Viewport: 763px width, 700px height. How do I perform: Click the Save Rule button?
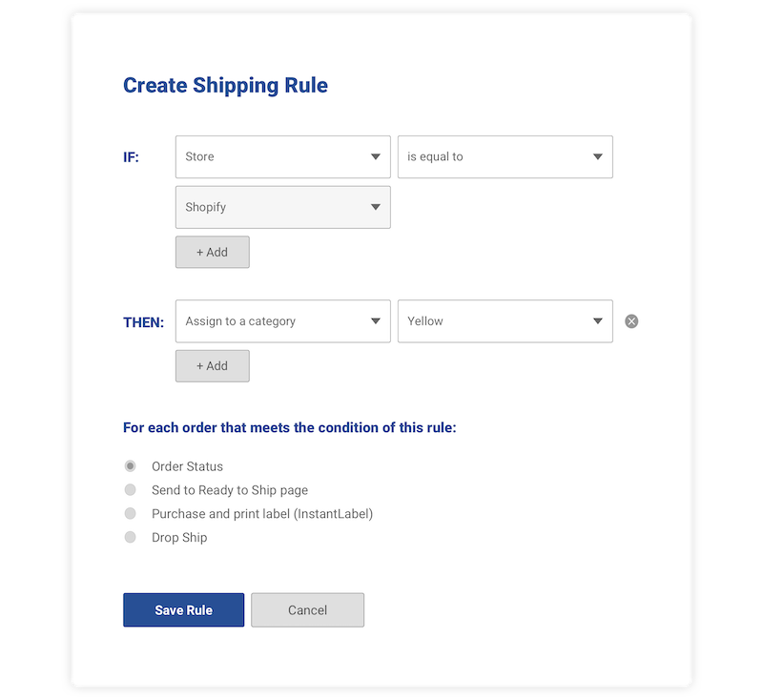click(x=183, y=610)
